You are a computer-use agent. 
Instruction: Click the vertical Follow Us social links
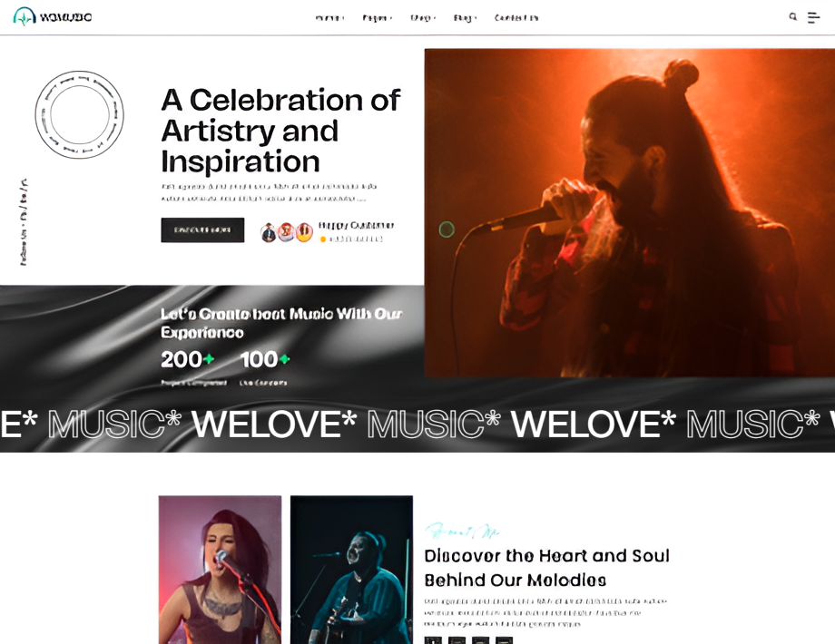[x=24, y=222]
